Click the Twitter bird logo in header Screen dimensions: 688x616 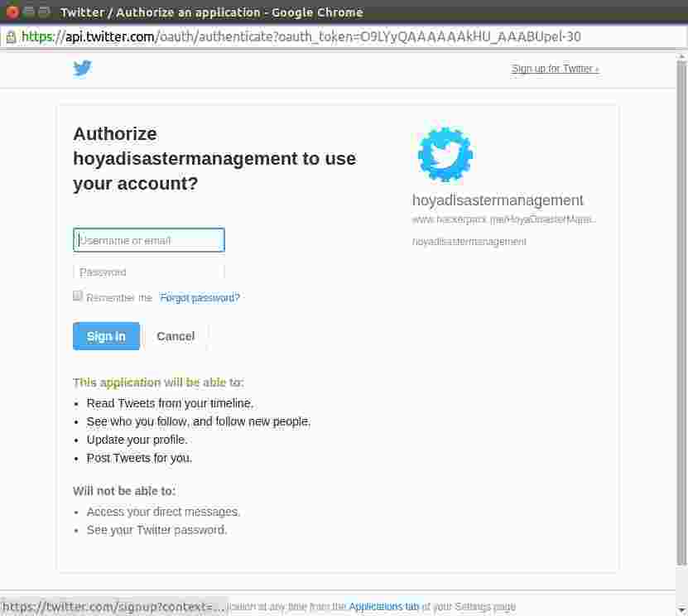[83, 68]
